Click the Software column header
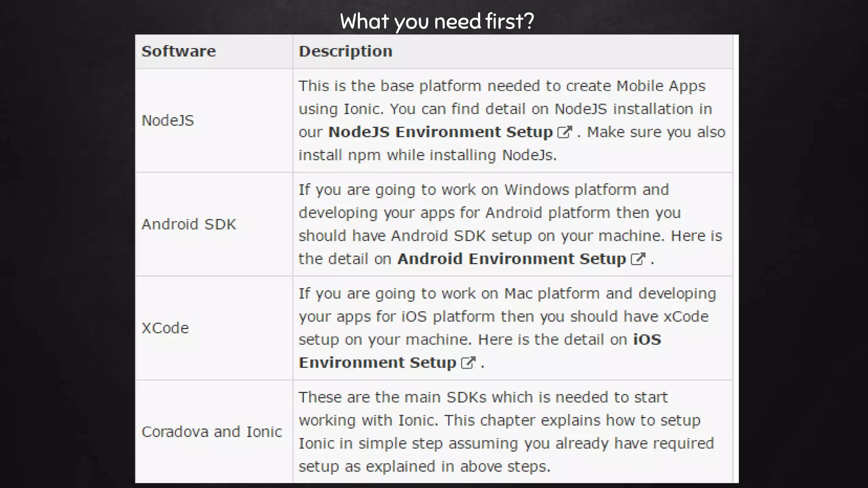 pos(178,51)
